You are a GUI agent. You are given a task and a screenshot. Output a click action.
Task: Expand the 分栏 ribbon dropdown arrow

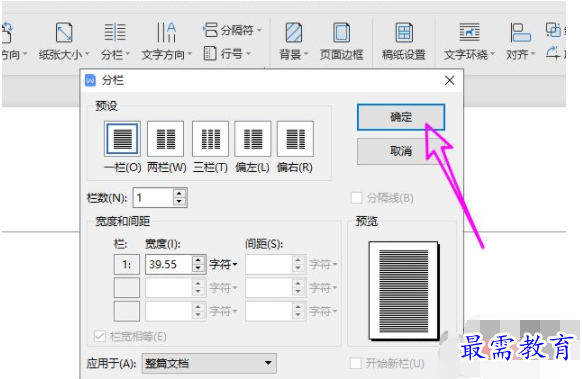[x=127, y=54]
